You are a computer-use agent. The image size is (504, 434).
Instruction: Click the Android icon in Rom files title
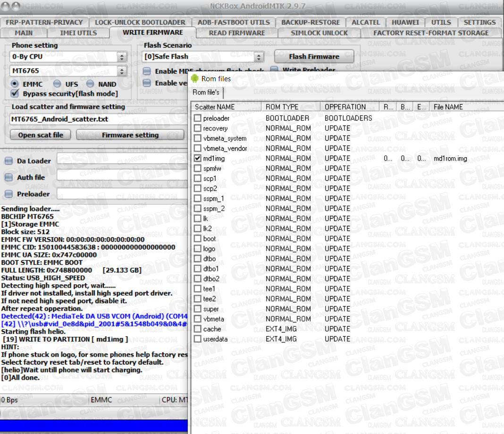coord(195,78)
